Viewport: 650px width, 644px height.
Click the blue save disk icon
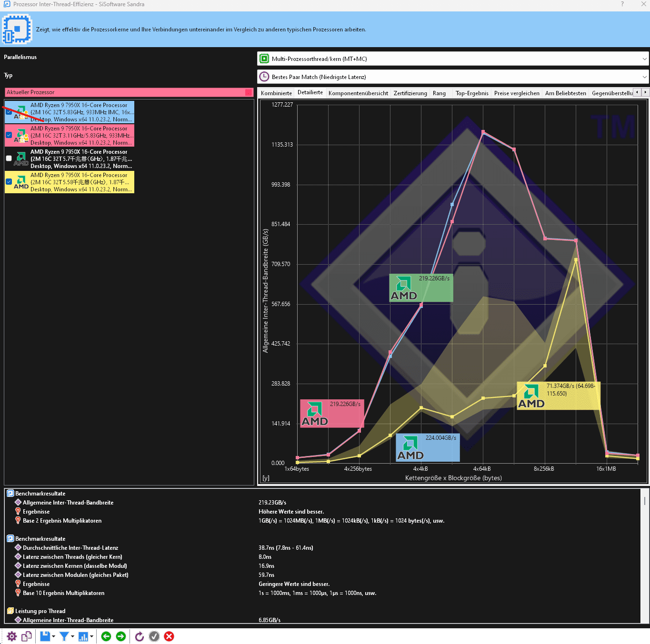(45, 636)
